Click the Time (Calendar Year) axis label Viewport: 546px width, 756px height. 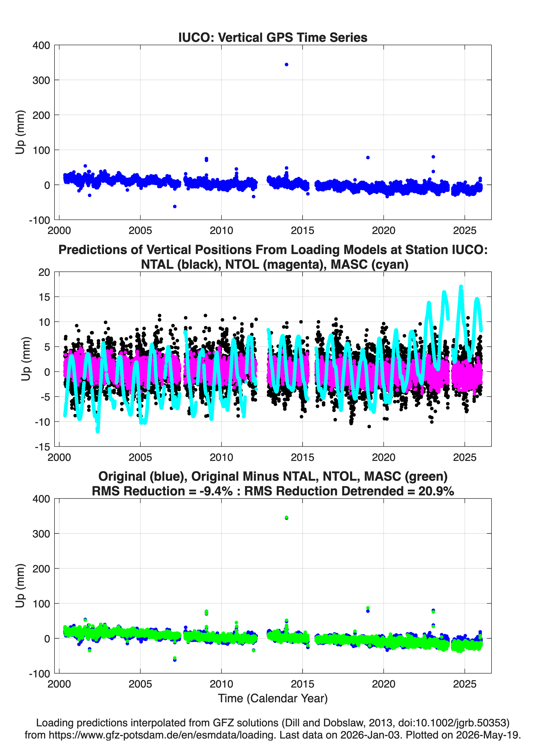coord(273,698)
